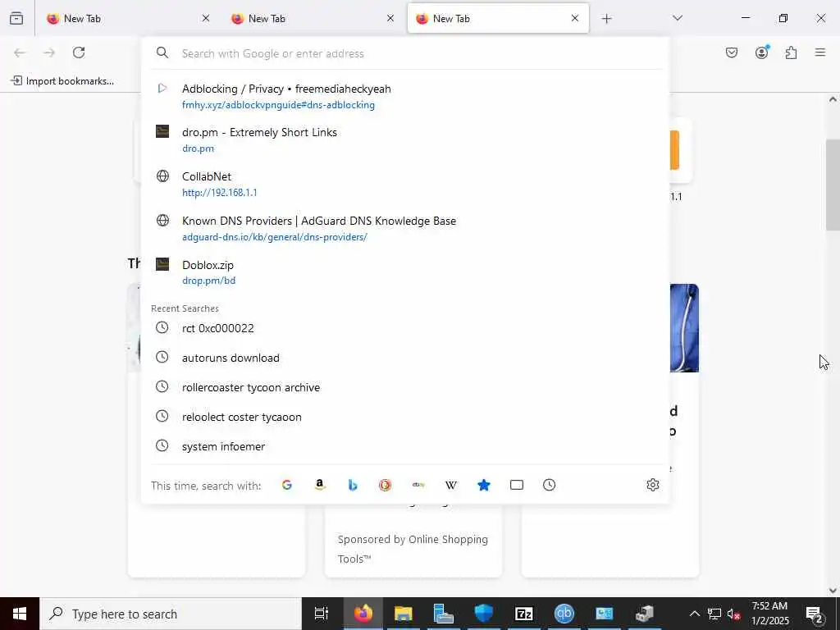Click network tray icon

click(714, 614)
